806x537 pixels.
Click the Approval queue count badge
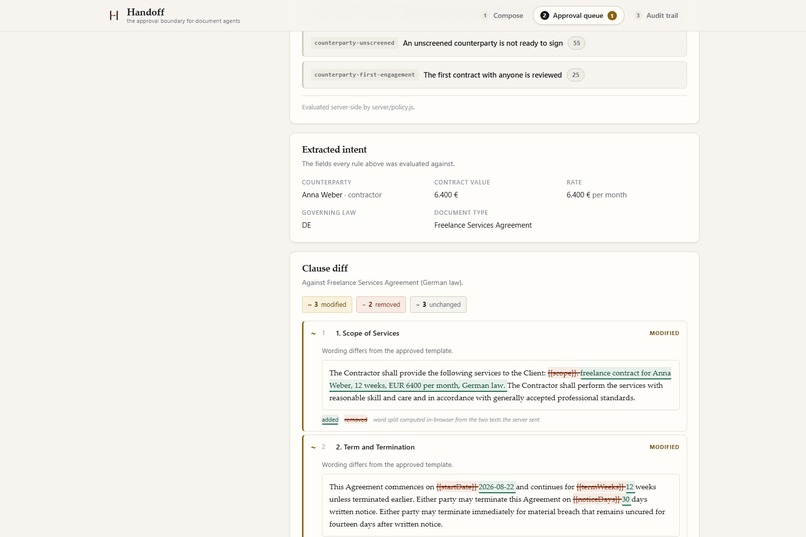(612, 15)
